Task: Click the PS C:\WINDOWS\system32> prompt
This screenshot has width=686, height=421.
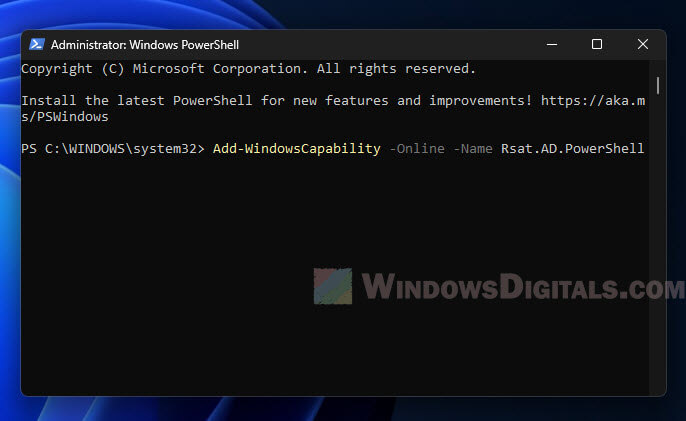Action: tap(112, 149)
